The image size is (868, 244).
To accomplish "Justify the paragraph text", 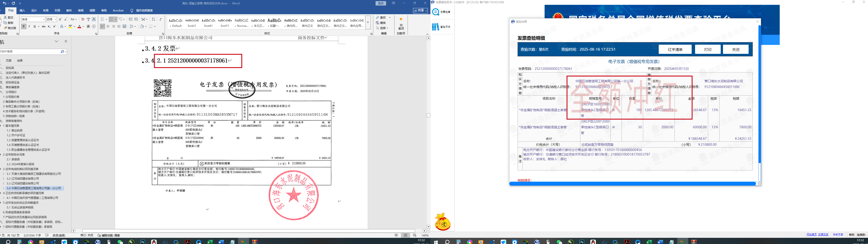I will pyautogui.click(x=119, y=26).
